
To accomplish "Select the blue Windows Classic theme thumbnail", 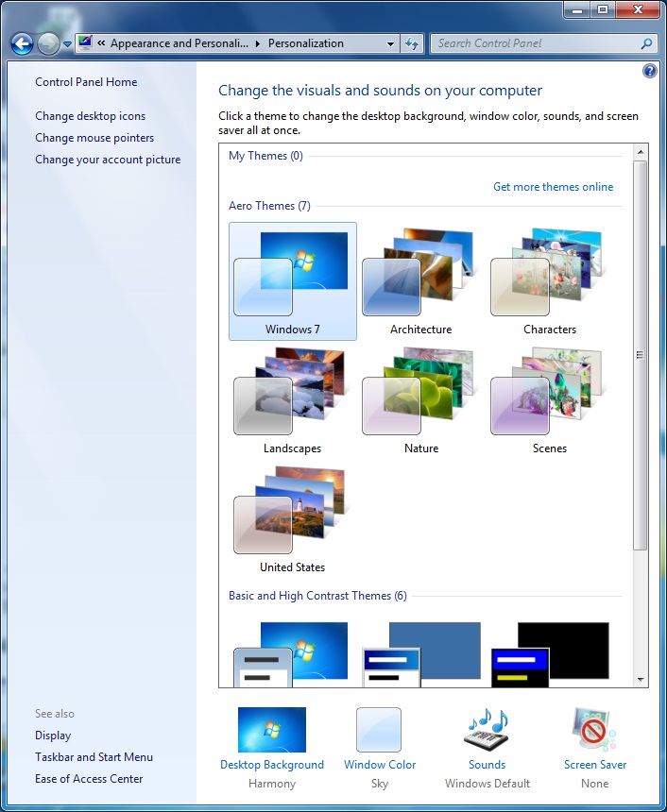I will tap(421, 654).
